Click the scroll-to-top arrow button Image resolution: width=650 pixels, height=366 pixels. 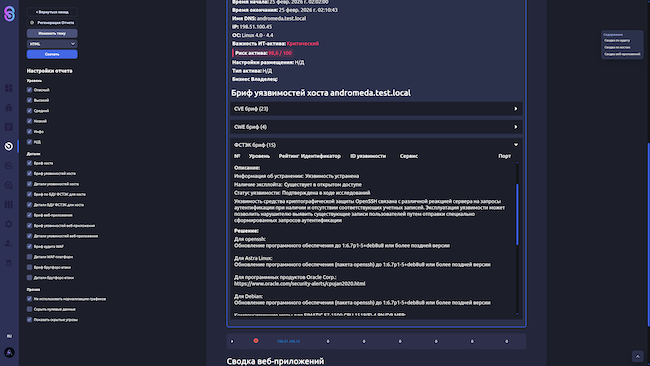tap(638, 356)
